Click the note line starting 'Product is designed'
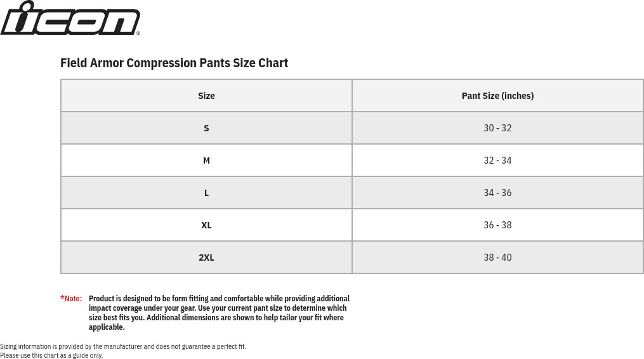The image size is (644, 359). (219, 298)
